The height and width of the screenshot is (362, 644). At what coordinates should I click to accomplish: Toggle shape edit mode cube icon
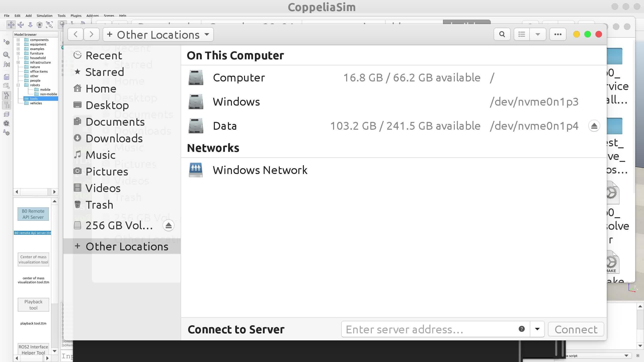point(7,86)
